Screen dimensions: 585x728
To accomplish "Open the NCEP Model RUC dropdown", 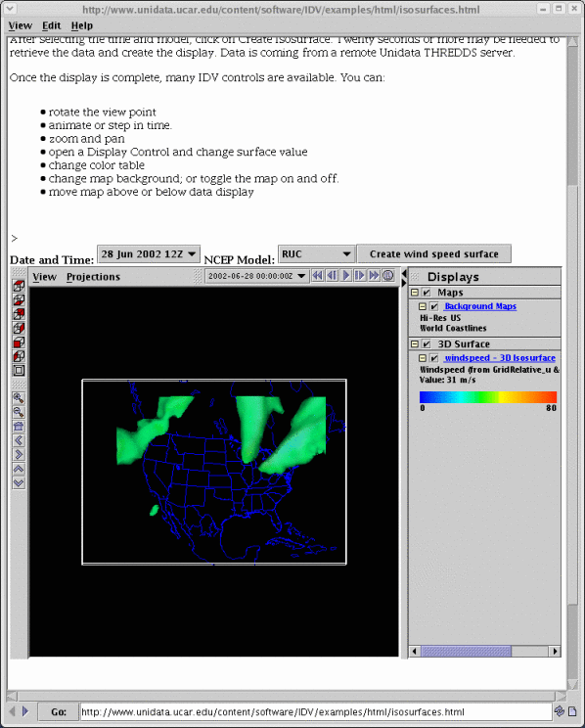I will tap(316, 254).
